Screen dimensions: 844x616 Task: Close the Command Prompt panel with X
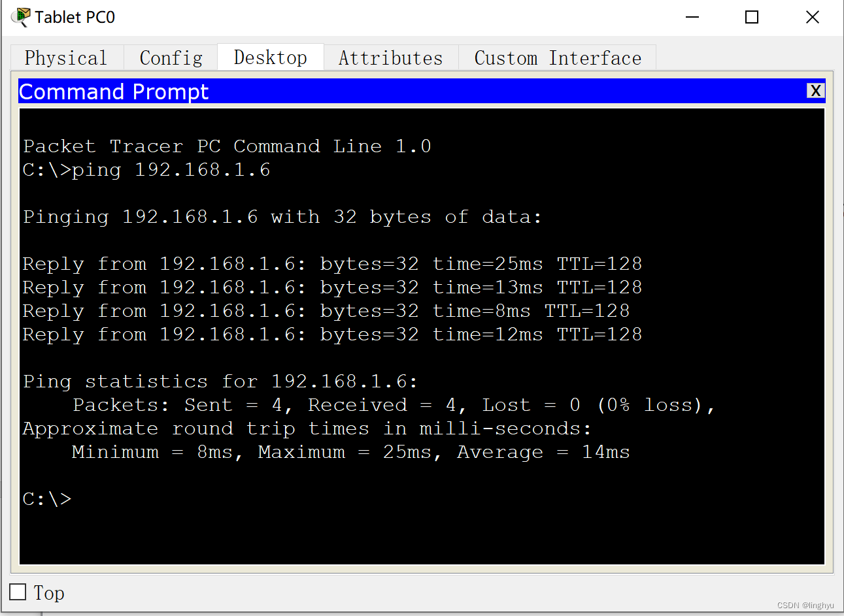(815, 91)
